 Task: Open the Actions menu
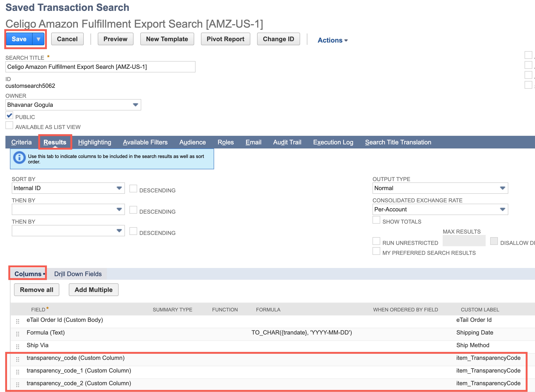pyautogui.click(x=333, y=40)
